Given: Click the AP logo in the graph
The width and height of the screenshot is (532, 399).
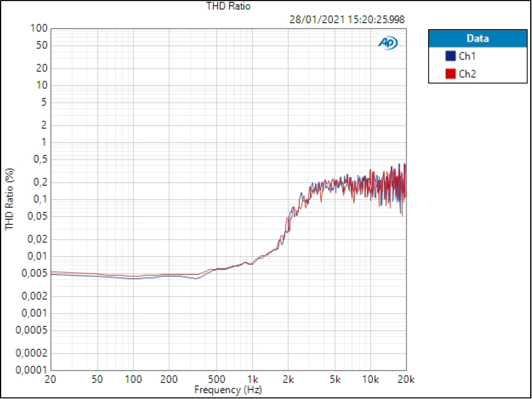Looking at the screenshot, I should coord(388,43).
